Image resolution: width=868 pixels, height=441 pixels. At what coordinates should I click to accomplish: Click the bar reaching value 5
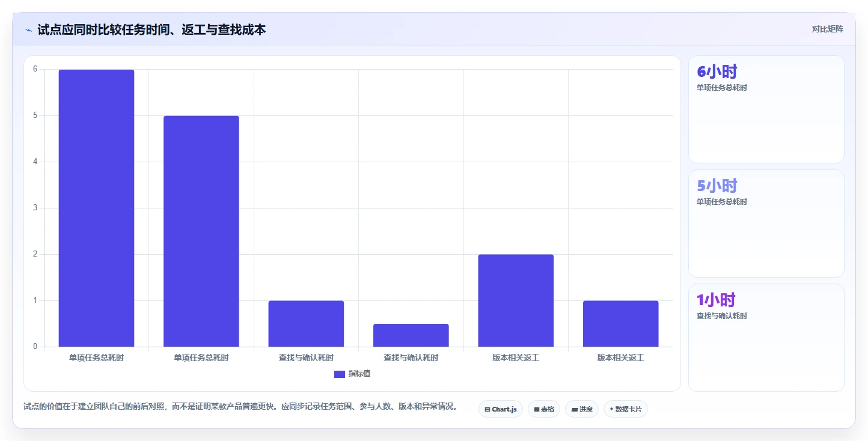[201, 231]
